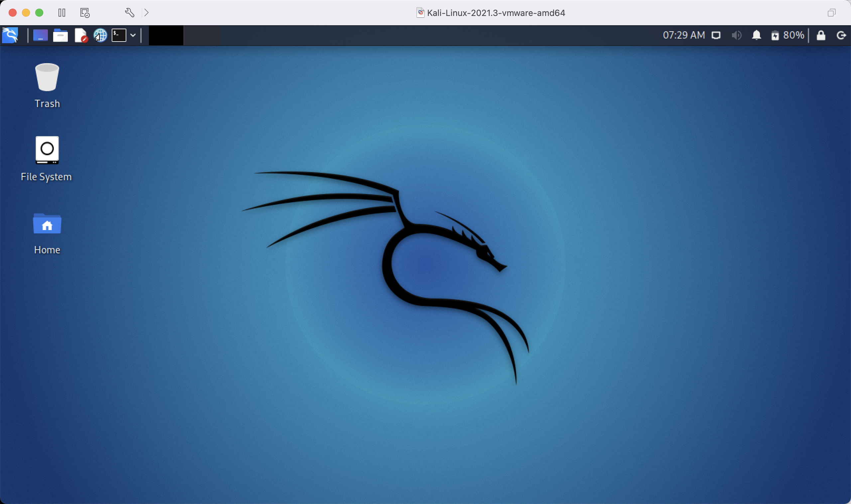Open power manager battery icon
851x504 pixels.
tap(775, 35)
